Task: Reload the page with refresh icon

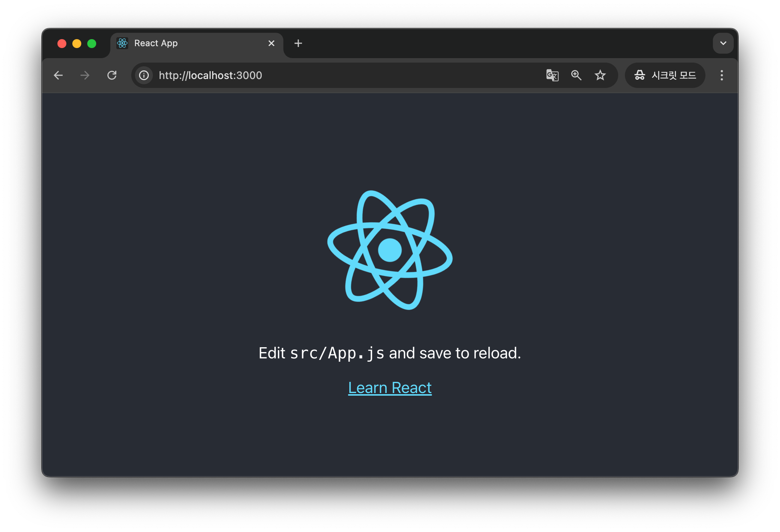Action: pyautogui.click(x=112, y=75)
